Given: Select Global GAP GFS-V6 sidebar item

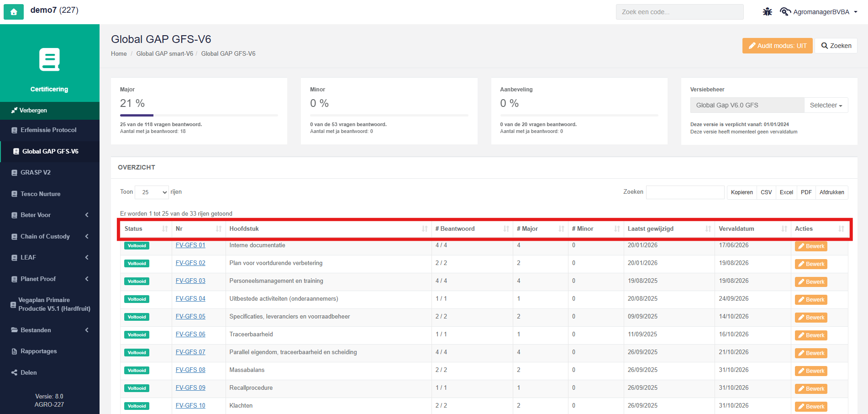Looking at the screenshot, I should click(x=50, y=151).
